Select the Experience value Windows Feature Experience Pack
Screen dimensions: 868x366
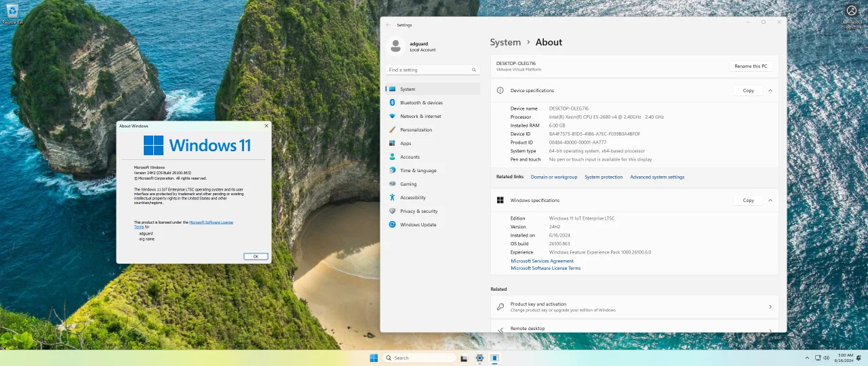[x=600, y=252]
